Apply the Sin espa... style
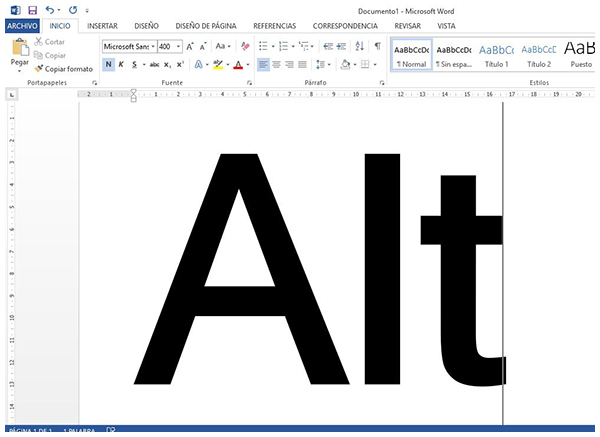Viewport: 600px width, 437px height. click(454, 55)
